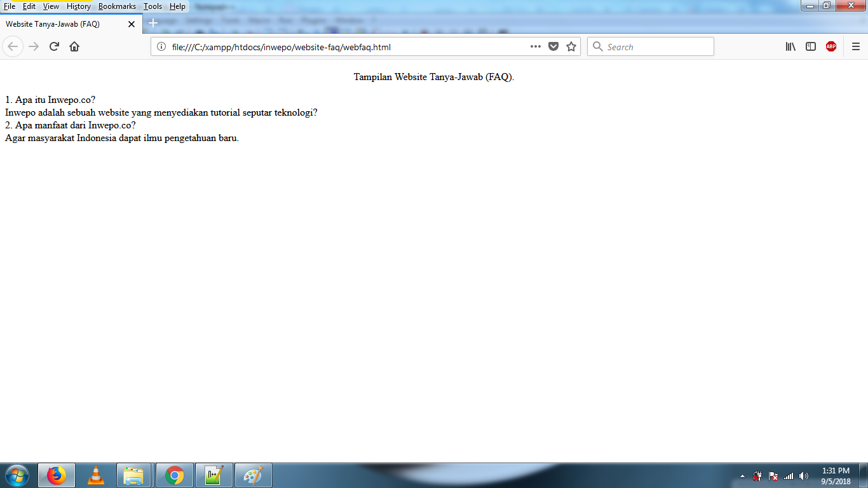The image size is (868, 488).
Task: Open the Adblock Plus extension icon
Action: (831, 46)
